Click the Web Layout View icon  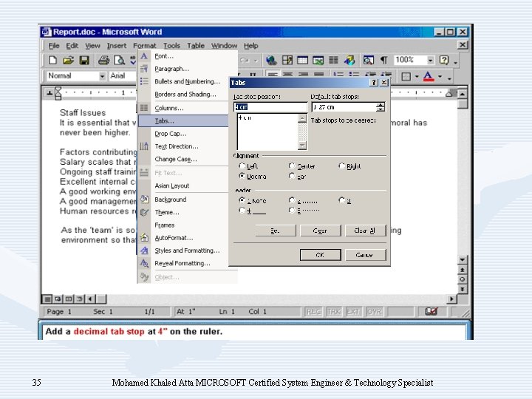[x=58, y=299]
